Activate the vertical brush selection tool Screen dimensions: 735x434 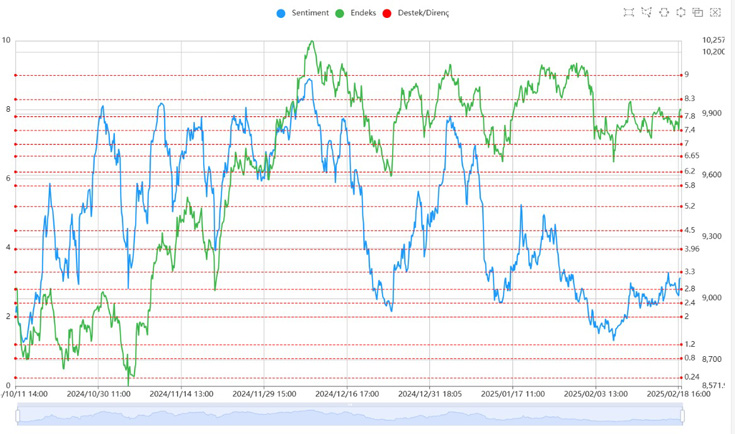681,12
